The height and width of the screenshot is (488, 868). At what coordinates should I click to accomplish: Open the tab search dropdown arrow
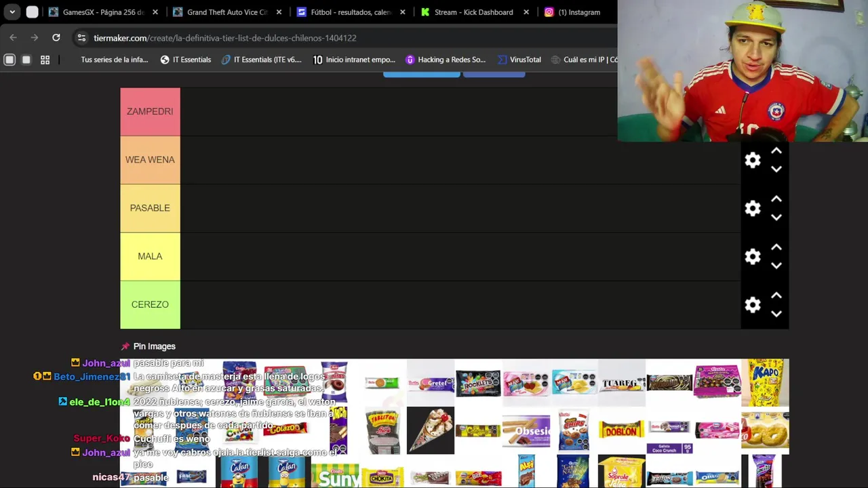(12, 12)
